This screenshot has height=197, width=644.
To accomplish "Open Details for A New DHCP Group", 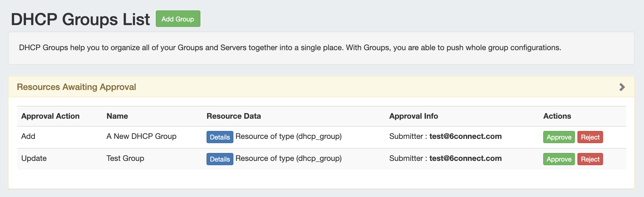I will (x=220, y=137).
